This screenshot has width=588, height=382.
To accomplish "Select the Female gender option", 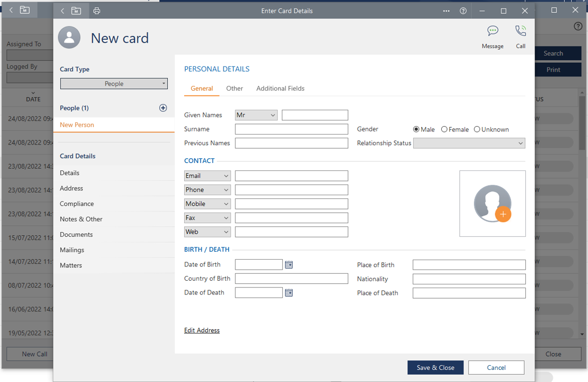I will [444, 129].
